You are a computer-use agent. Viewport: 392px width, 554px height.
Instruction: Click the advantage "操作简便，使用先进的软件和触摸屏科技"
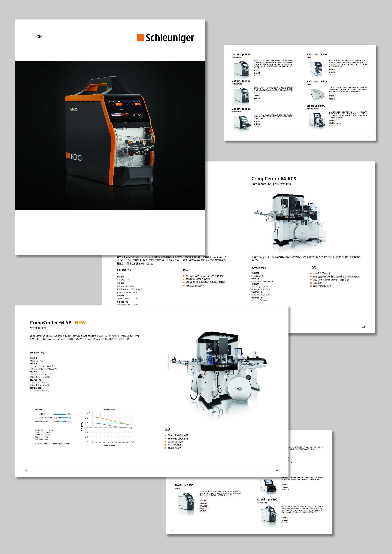pyautogui.click(x=205, y=282)
